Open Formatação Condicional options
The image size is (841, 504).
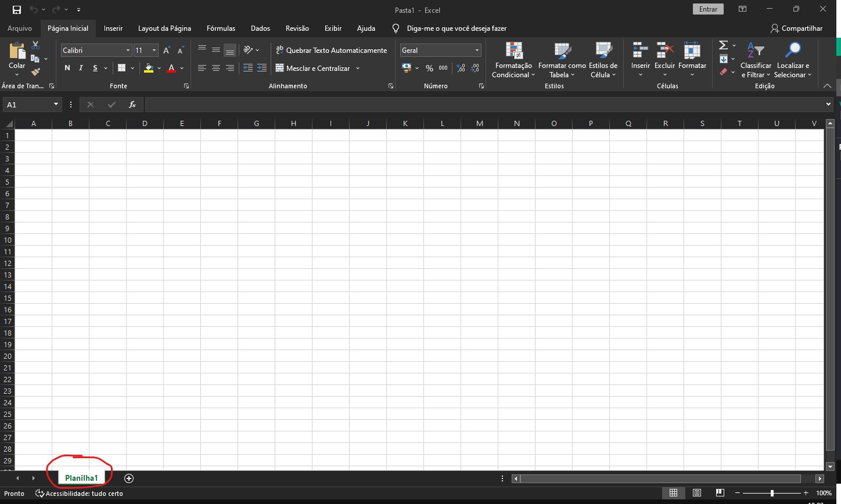pos(513,60)
